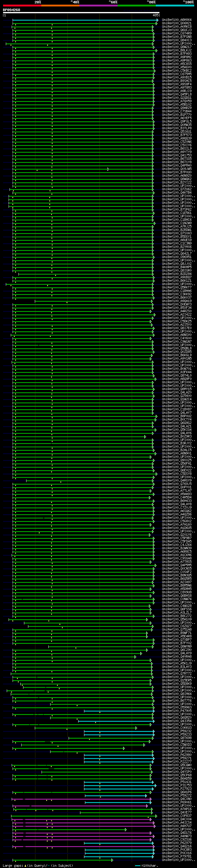Select label UniRef100_C5KBC2
Image resolution: width=197 pixels, height=868 pixels.
click(x=177, y=71)
